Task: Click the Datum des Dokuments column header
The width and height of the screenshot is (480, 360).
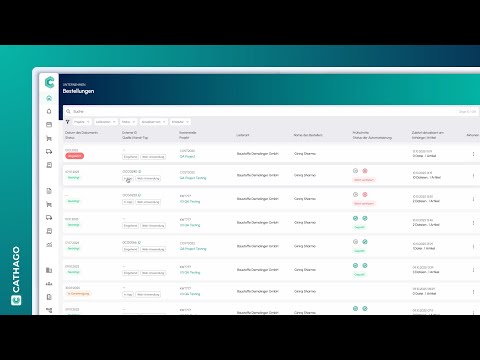Action: coord(82,133)
